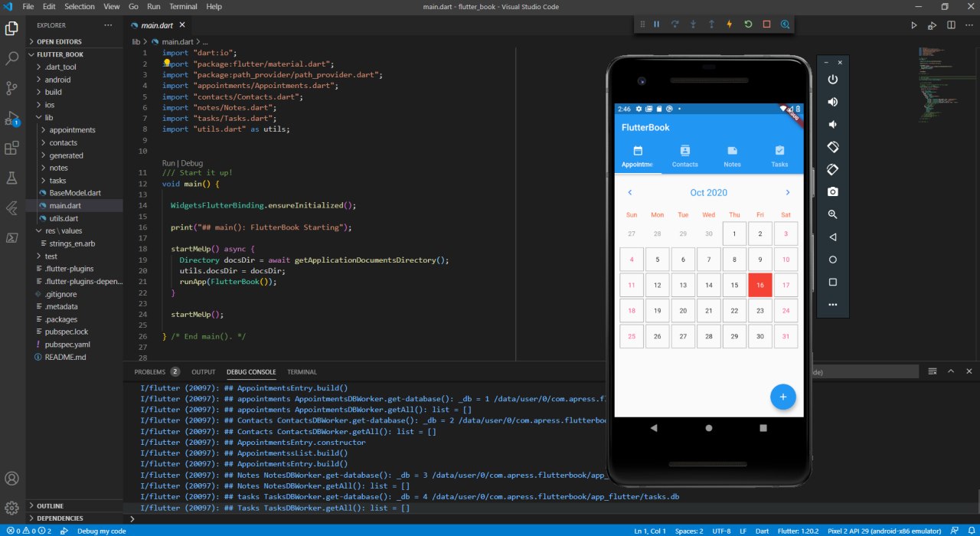Screen dimensions: 980x536
Task: Open the Notes tab in FlutterBook app
Action: pyautogui.click(x=732, y=157)
